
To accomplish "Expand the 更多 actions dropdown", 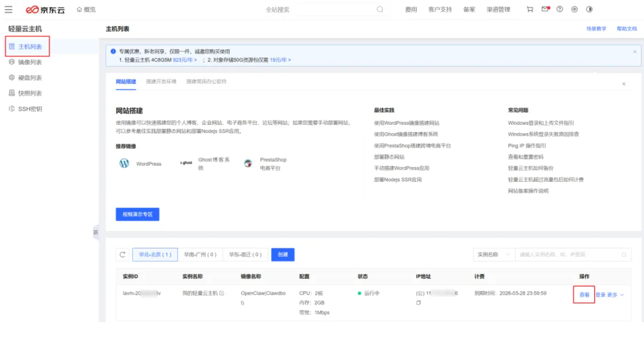I will 616,295.
